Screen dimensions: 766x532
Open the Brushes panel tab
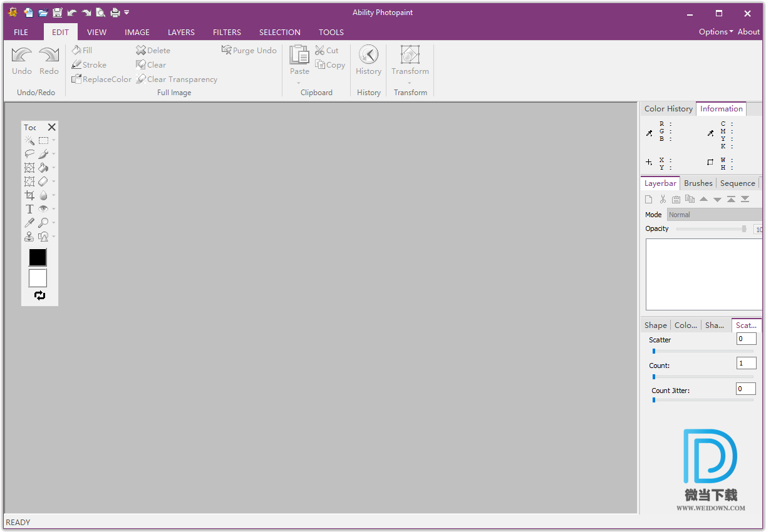pos(698,183)
